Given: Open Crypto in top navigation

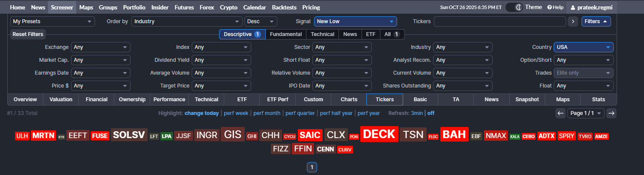Looking at the screenshot, I should 229,7.
